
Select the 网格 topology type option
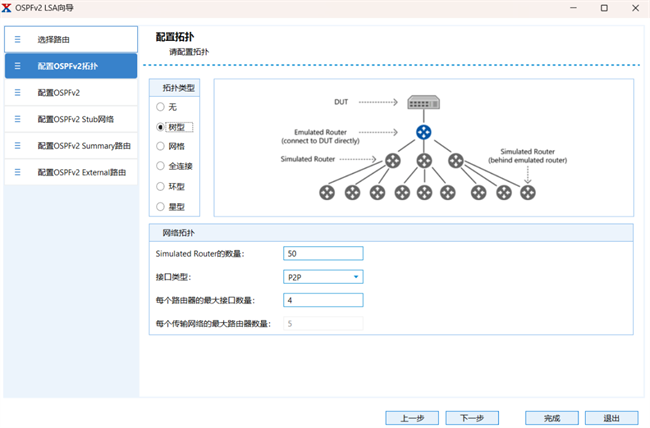coord(161,146)
